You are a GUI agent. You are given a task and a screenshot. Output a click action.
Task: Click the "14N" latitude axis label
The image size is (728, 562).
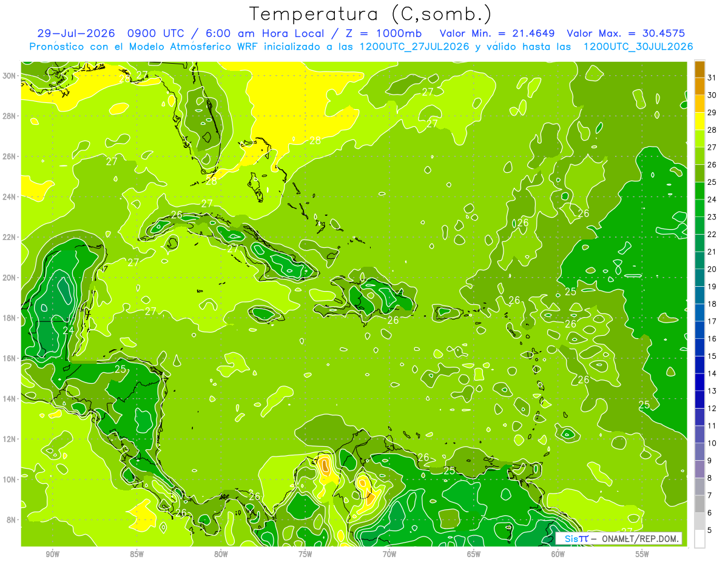click(x=10, y=398)
